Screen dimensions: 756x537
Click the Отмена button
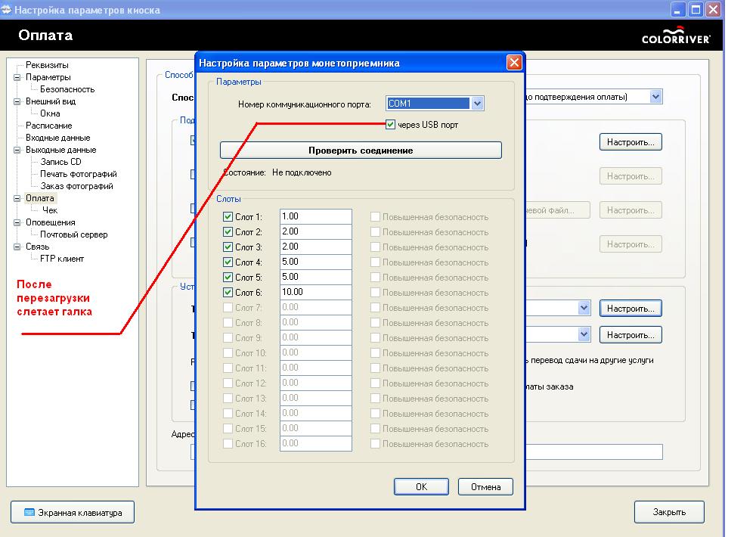pyautogui.click(x=485, y=486)
